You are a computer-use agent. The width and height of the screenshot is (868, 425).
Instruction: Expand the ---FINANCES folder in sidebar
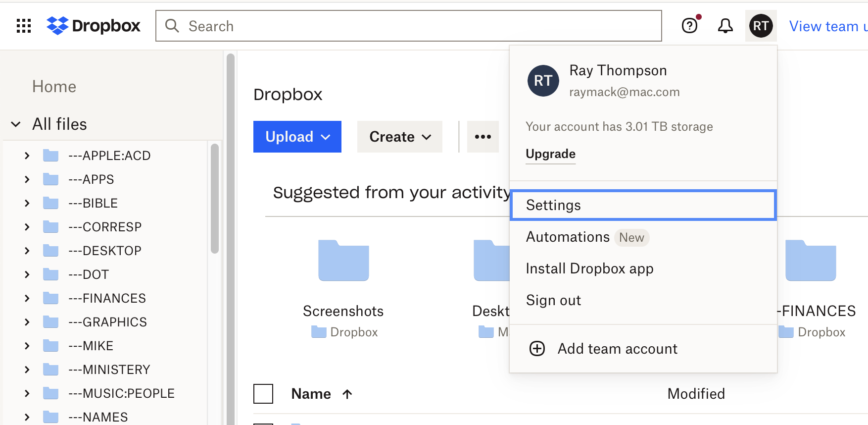click(x=27, y=298)
